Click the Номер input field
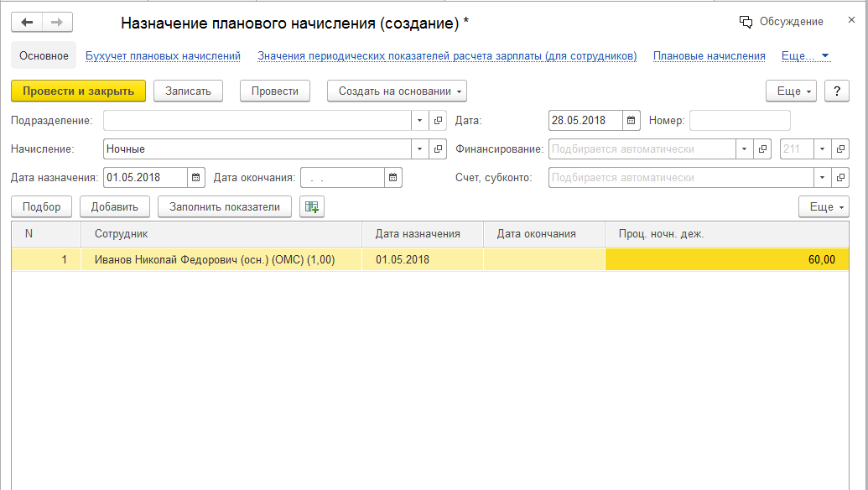Screen dimensions: 868x490 [739, 121]
